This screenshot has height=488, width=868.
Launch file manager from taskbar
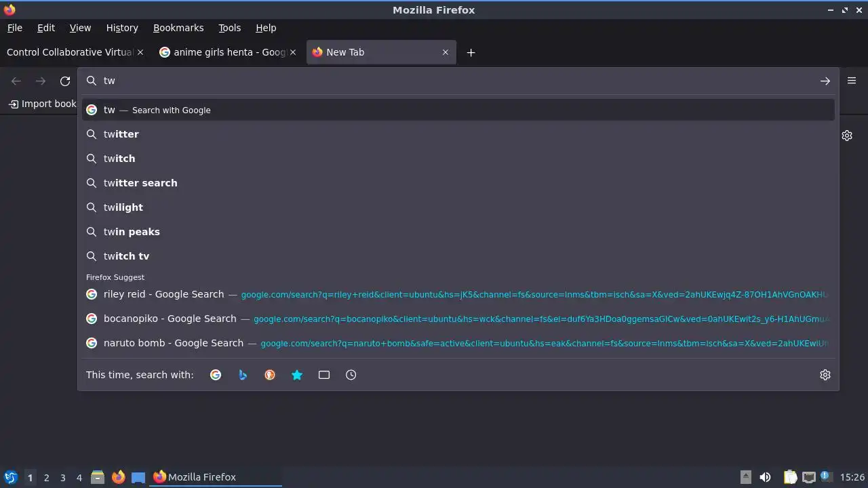(98, 477)
